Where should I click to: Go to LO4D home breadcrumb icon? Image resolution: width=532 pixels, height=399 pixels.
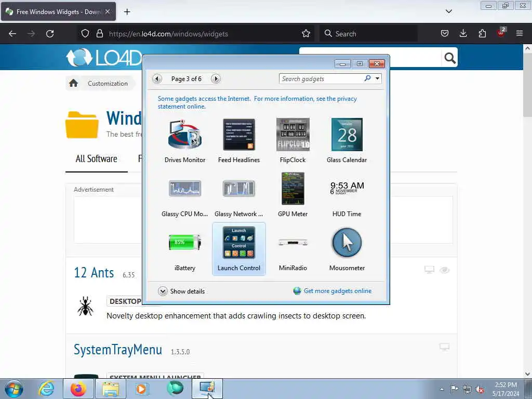[x=73, y=83]
